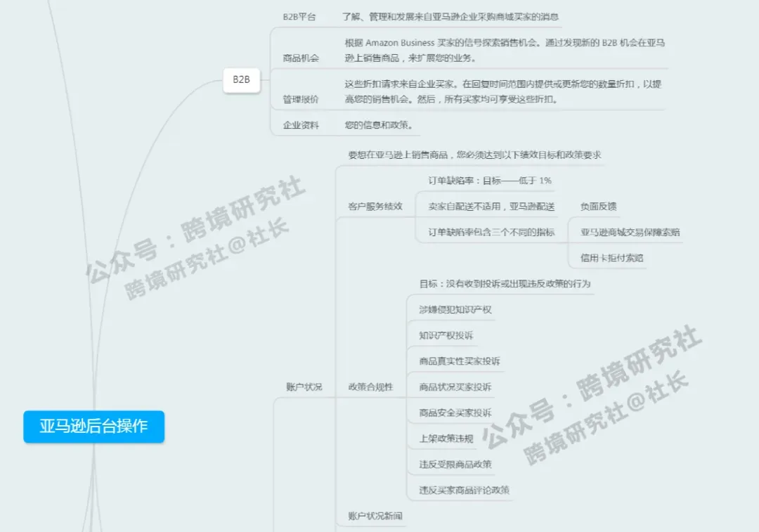The width and height of the screenshot is (759, 532).
Task: Click the 违反受限商品政策 node
Action: 455,465
